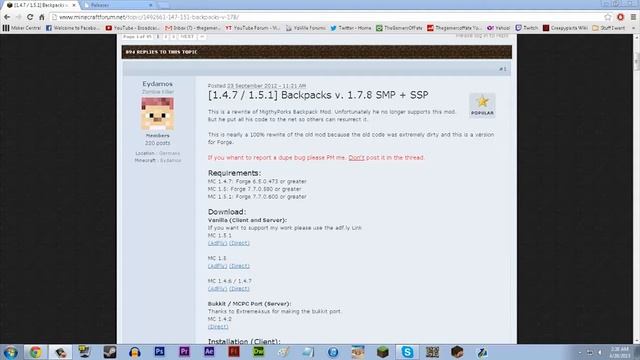The height and width of the screenshot is (360, 640).
Task: Launch Adobe Flash from the taskbar
Action: (234, 351)
